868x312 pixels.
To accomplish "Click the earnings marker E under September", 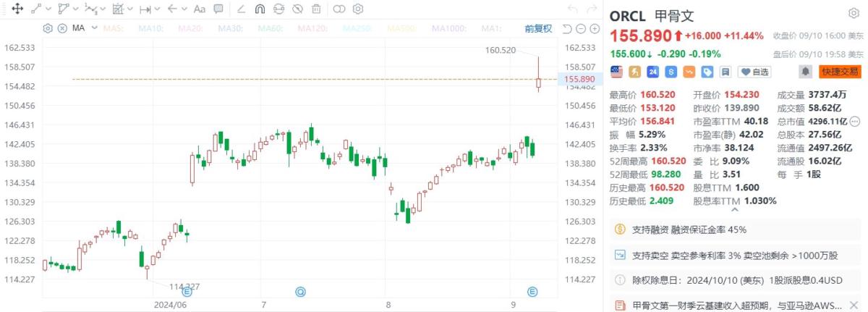I will click(x=532, y=292).
